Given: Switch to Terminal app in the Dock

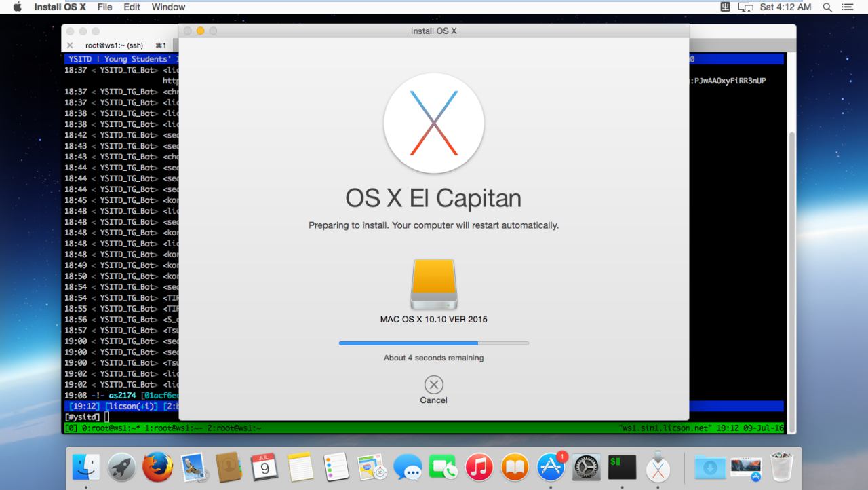Looking at the screenshot, I should coord(622,468).
